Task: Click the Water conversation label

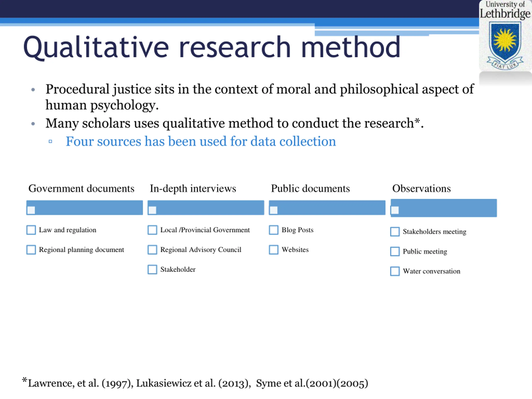Action: pyautogui.click(x=431, y=271)
